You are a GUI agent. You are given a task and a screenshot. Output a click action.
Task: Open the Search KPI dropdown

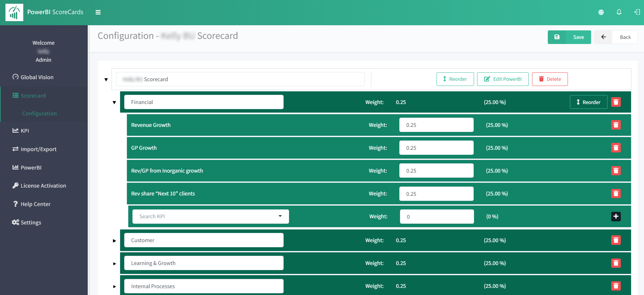[211, 216]
